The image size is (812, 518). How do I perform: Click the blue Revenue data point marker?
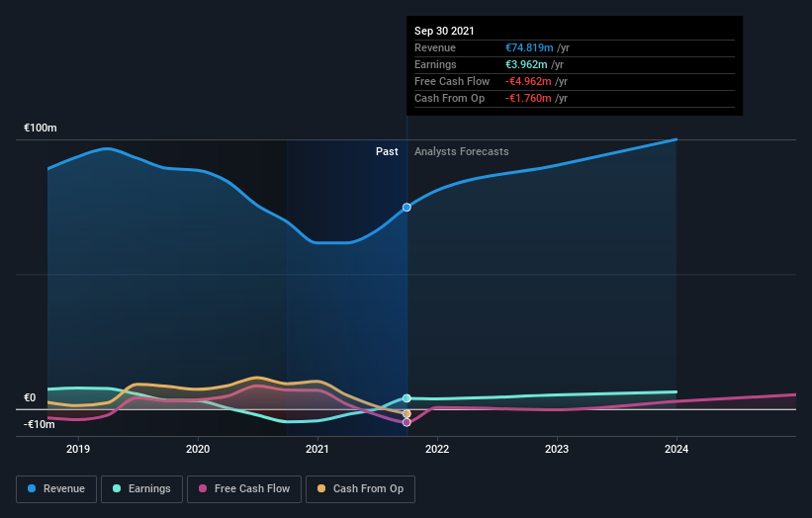tap(406, 207)
